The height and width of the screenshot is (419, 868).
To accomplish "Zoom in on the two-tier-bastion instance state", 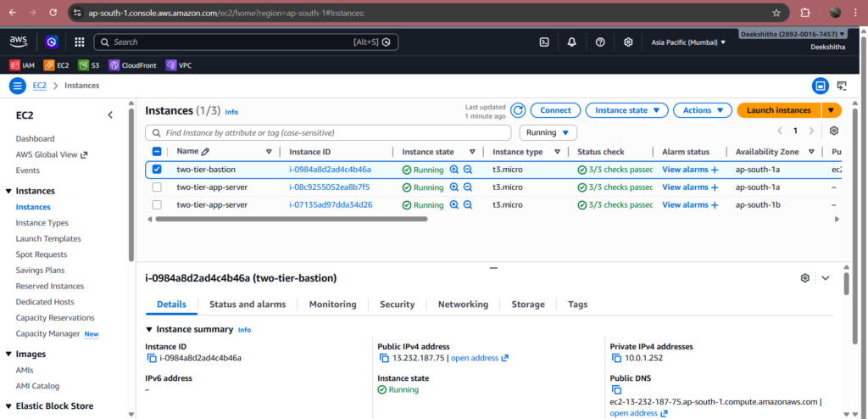I will [x=454, y=170].
